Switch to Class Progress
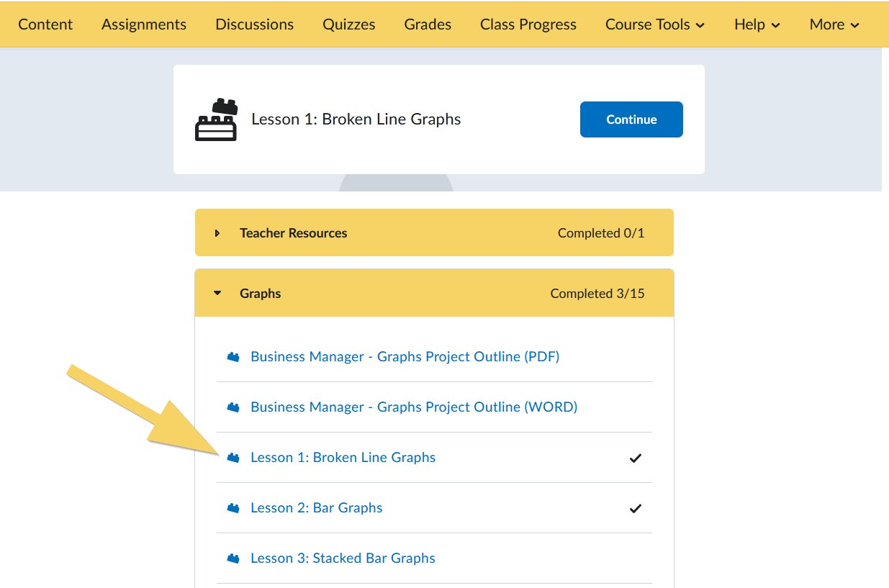The image size is (889, 588). (528, 24)
